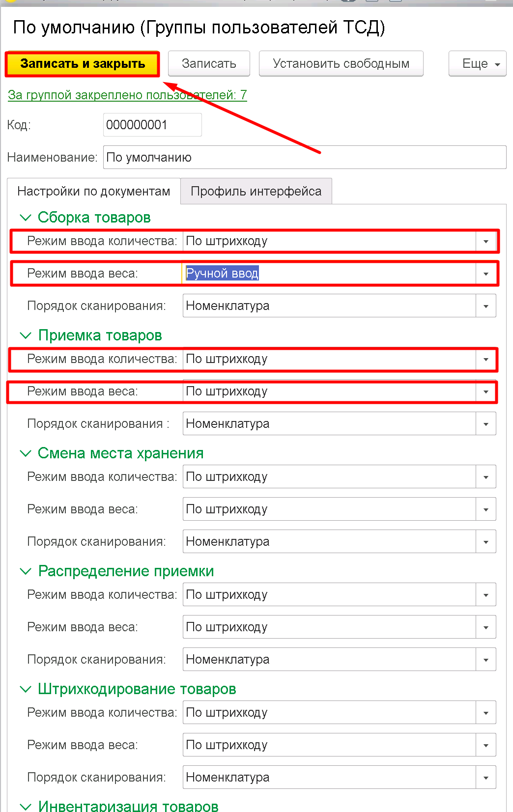Collapse the Приемка товаров section chevron

click(25, 336)
